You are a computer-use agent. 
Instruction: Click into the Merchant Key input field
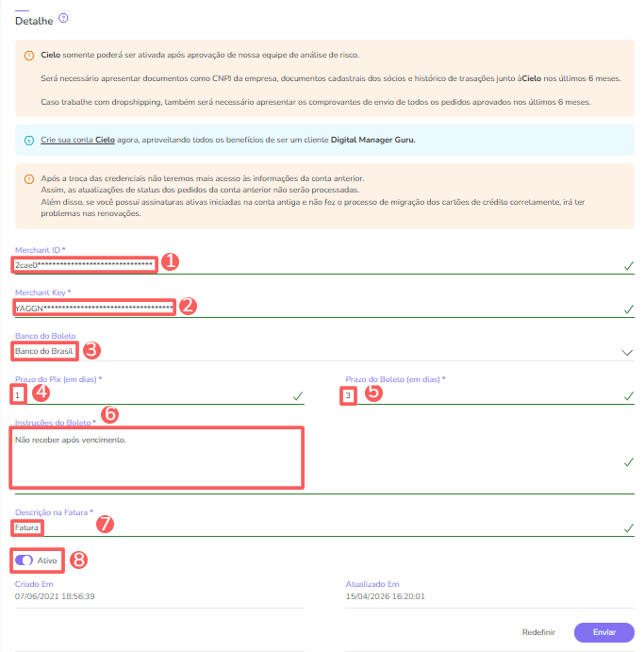pos(324,309)
